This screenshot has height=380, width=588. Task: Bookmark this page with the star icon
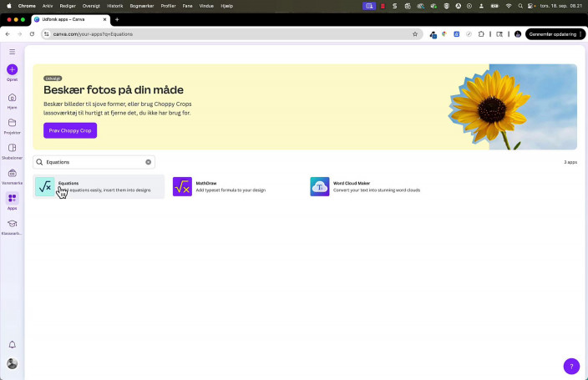coord(415,34)
